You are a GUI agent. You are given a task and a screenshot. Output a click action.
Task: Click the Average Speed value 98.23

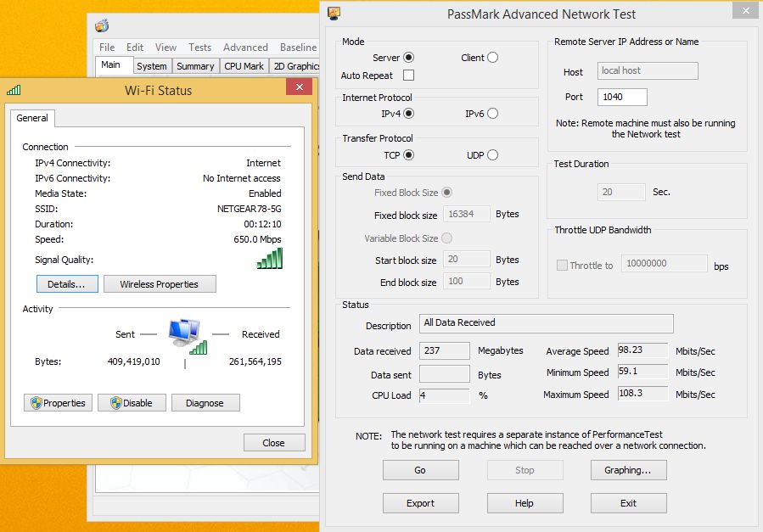pyautogui.click(x=642, y=350)
